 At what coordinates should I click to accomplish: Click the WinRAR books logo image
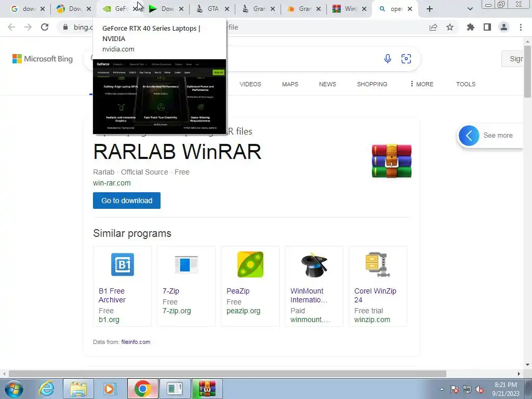392,161
